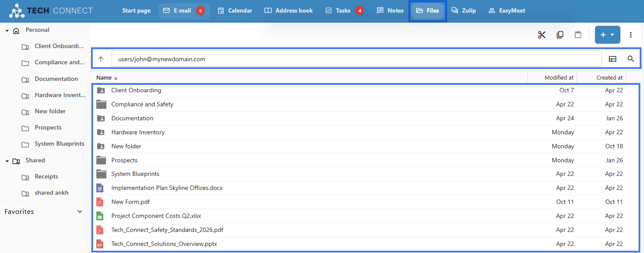The width and height of the screenshot is (644, 253).
Task: Open the Zulip tab
Action: tap(464, 11)
